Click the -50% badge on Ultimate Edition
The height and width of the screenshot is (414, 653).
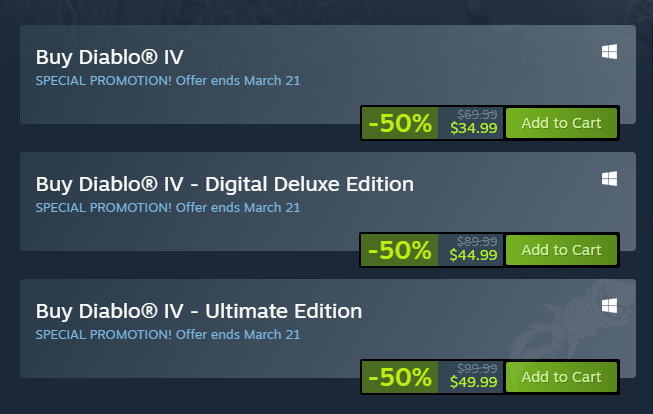(x=400, y=377)
